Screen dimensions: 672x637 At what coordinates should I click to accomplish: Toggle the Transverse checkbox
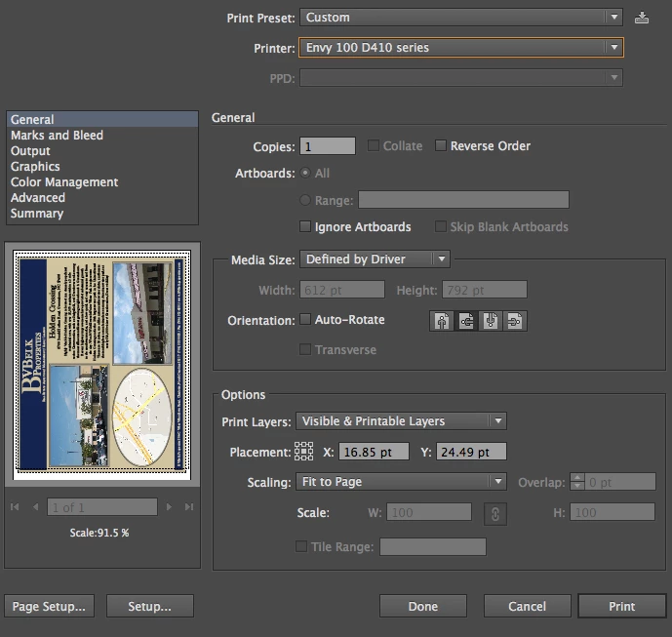tap(305, 349)
